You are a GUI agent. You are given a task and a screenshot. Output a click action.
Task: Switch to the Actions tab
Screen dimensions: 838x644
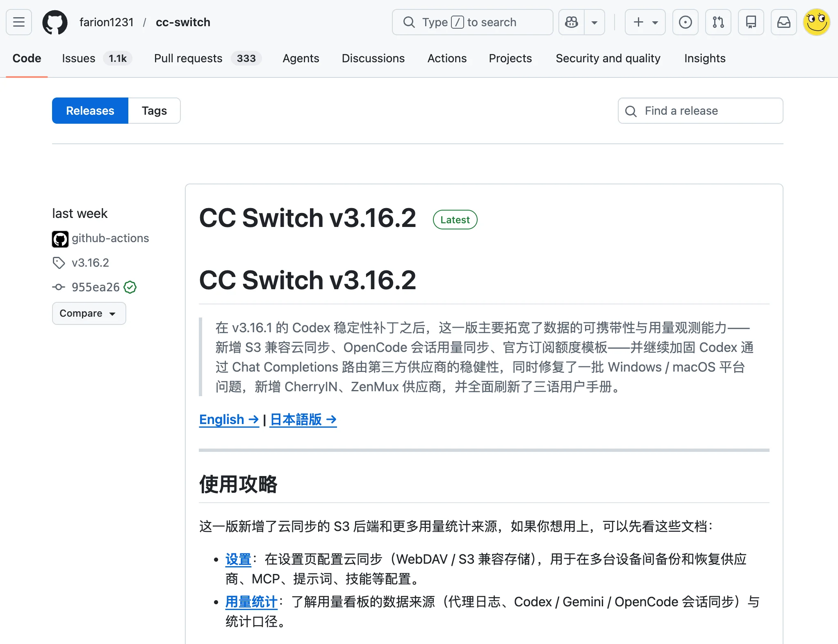click(447, 58)
